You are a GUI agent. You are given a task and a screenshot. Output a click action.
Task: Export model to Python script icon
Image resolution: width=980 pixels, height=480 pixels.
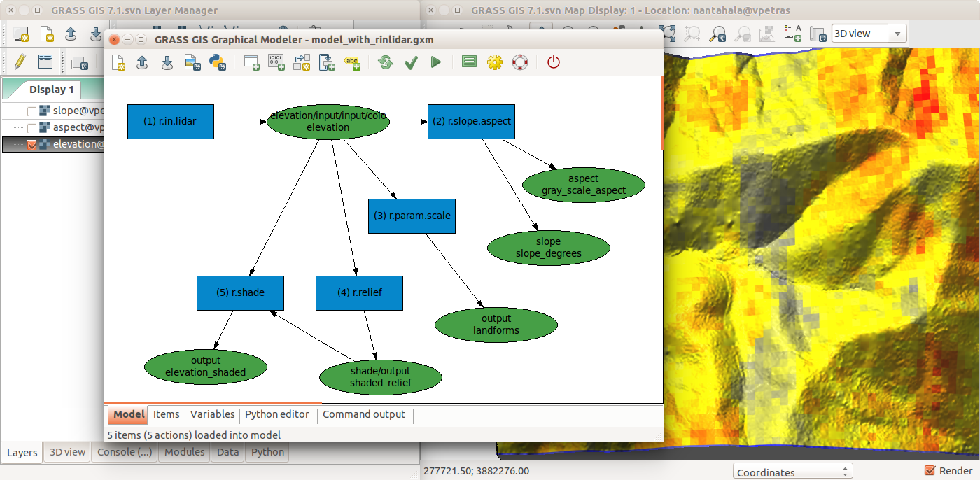pyautogui.click(x=218, y=62)
